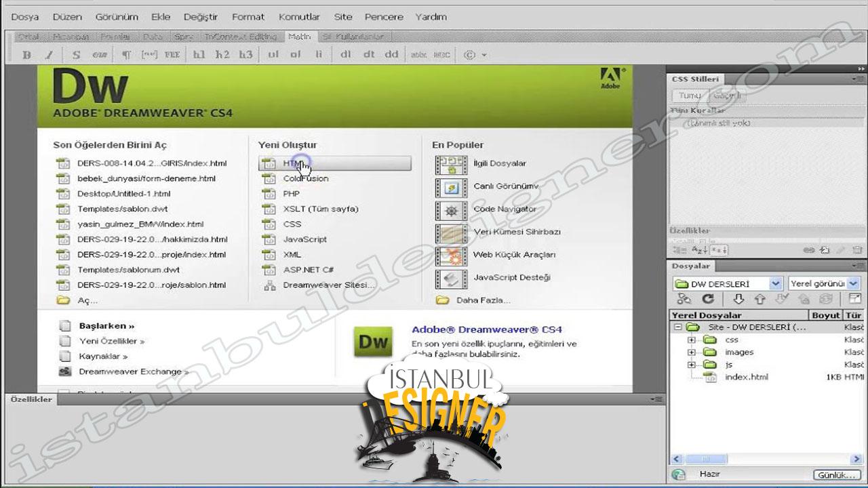Click the Adobe Dreamweaver® CS4 link
The width and height of the screenshot is (868, 488).
[487, 329]
